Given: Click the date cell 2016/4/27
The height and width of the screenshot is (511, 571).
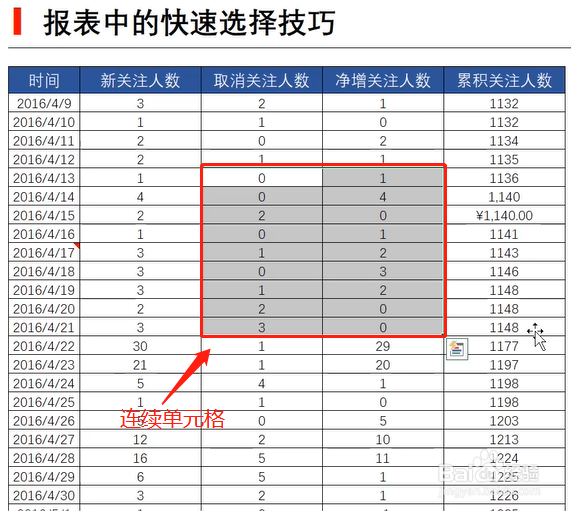Looking at the screenshot, I should click(x=44, y=439).
